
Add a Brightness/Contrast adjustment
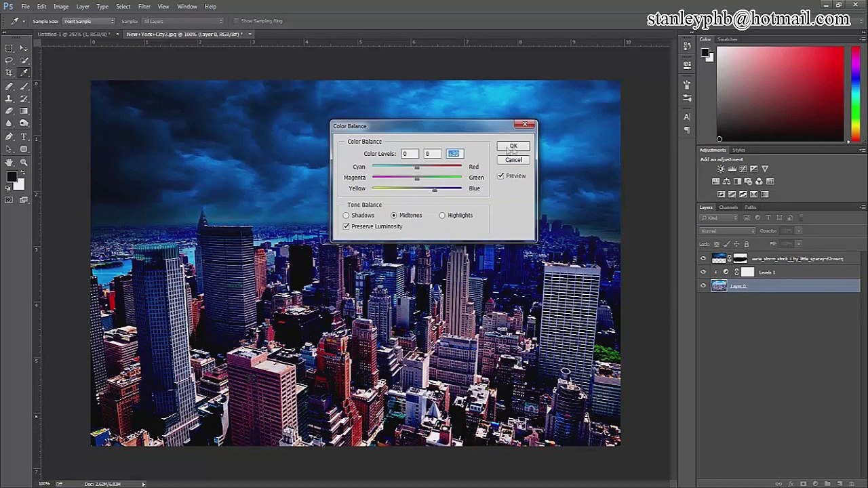[x=721, y=169]
